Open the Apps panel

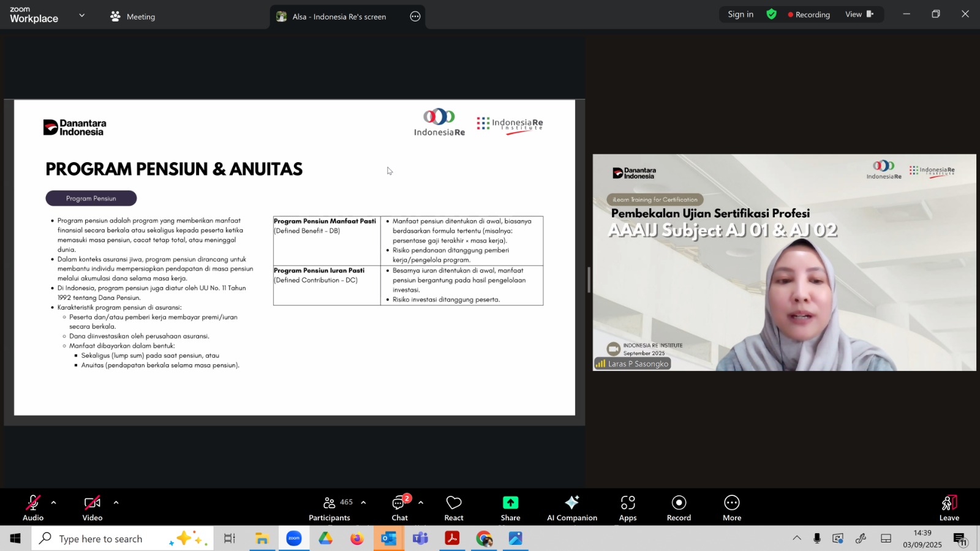(x=628, y=508)
